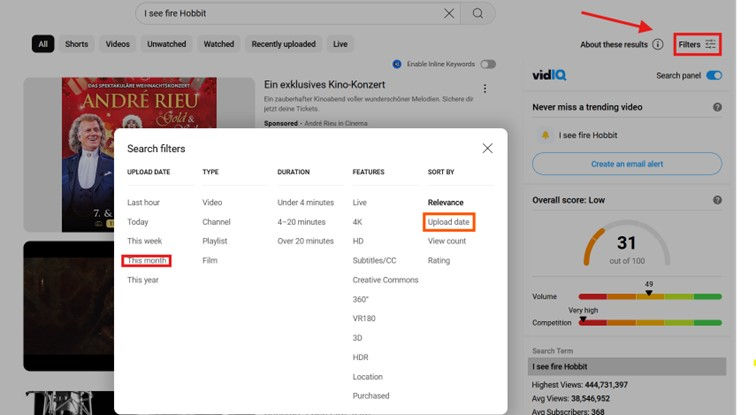
Task: Select the Watched filter chip
Action: 218,44
